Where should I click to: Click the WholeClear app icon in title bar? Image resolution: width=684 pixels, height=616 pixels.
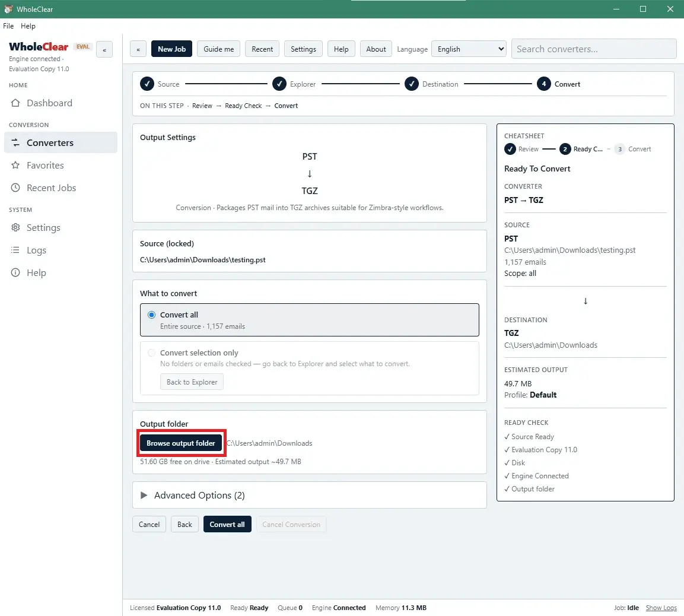coord(8,9)
